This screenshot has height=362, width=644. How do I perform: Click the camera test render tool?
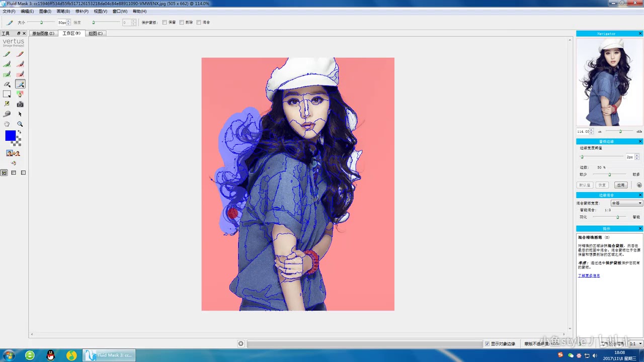point(20,104)
